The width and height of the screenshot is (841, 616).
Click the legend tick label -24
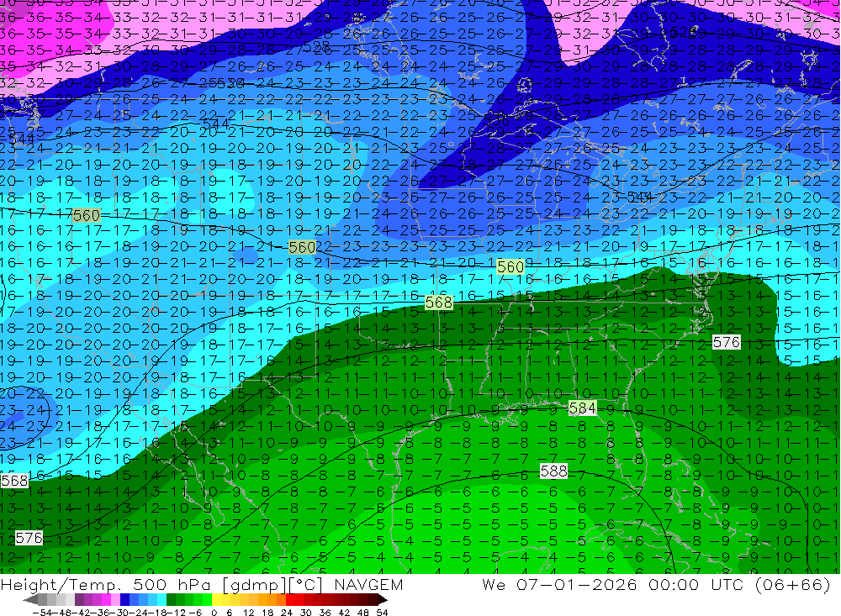(x=139, y=613)
